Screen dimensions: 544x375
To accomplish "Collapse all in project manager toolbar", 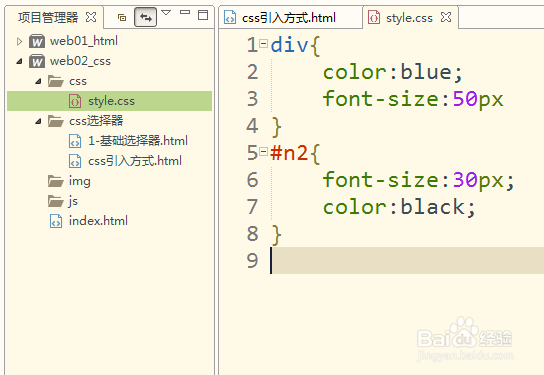I will (122, 17).
